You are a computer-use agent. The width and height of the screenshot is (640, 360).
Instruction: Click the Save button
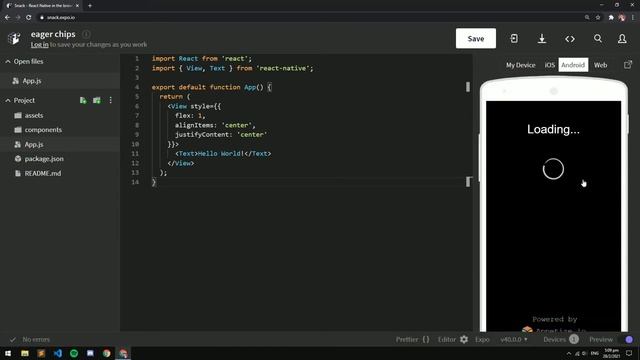[x=476, y=38]
